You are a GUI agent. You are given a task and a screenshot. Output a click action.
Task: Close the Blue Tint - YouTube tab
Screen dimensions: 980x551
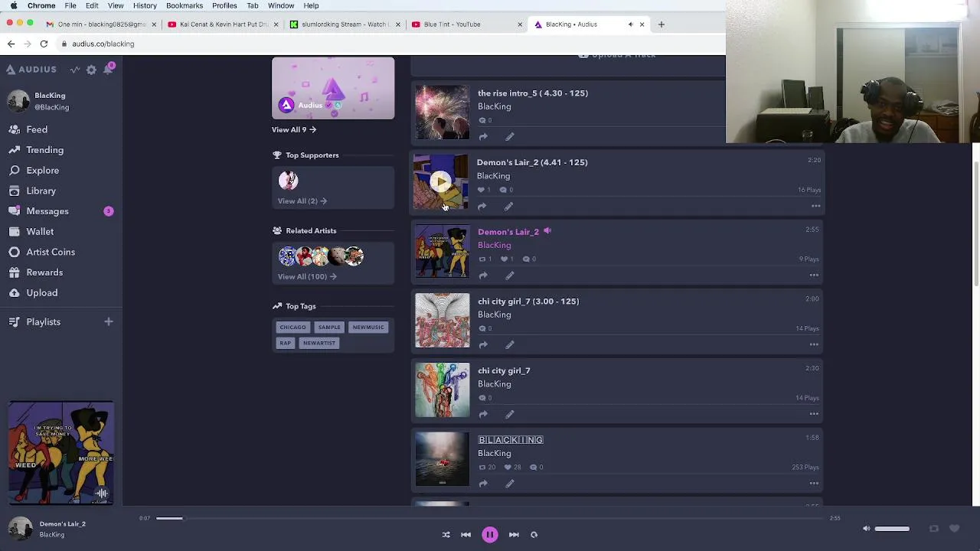[520, 24]
